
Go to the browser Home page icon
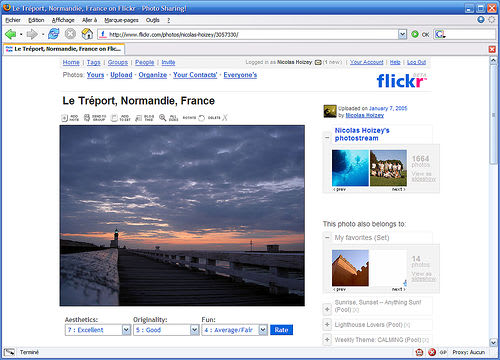click(x=87, y=34)
